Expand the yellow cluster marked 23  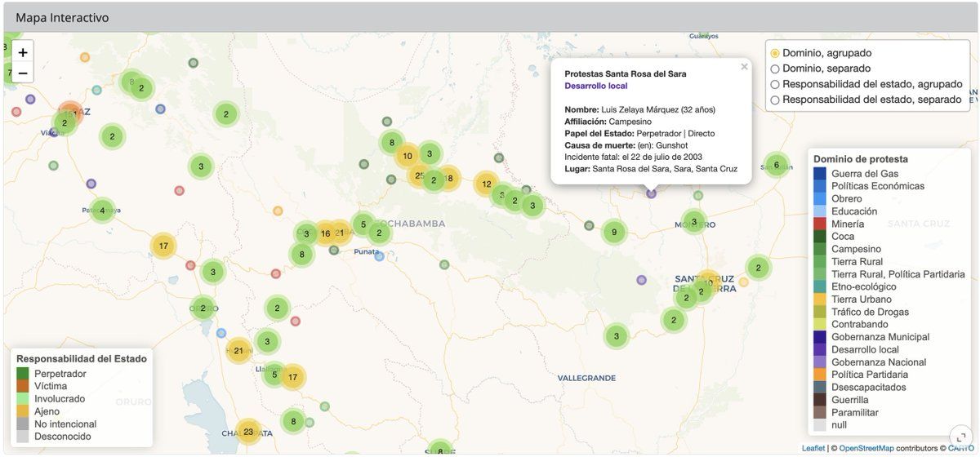click(x=247, y=432)
